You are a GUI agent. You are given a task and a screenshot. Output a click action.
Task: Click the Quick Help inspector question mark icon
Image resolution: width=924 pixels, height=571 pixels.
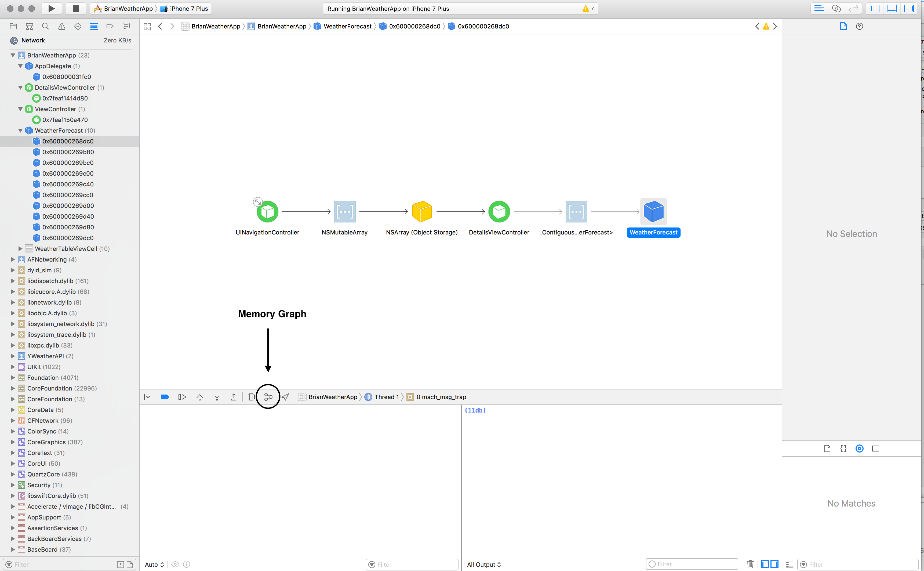pos(860,26)
